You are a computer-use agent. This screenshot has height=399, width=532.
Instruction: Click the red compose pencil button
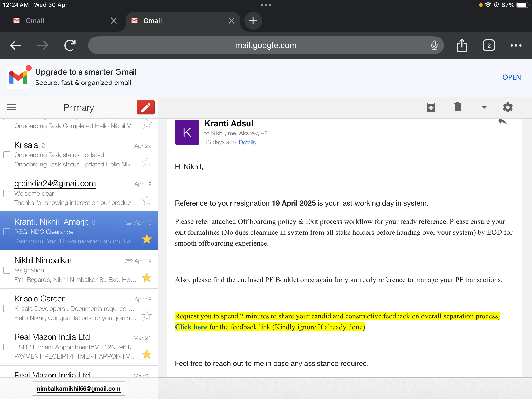point(146,107)
